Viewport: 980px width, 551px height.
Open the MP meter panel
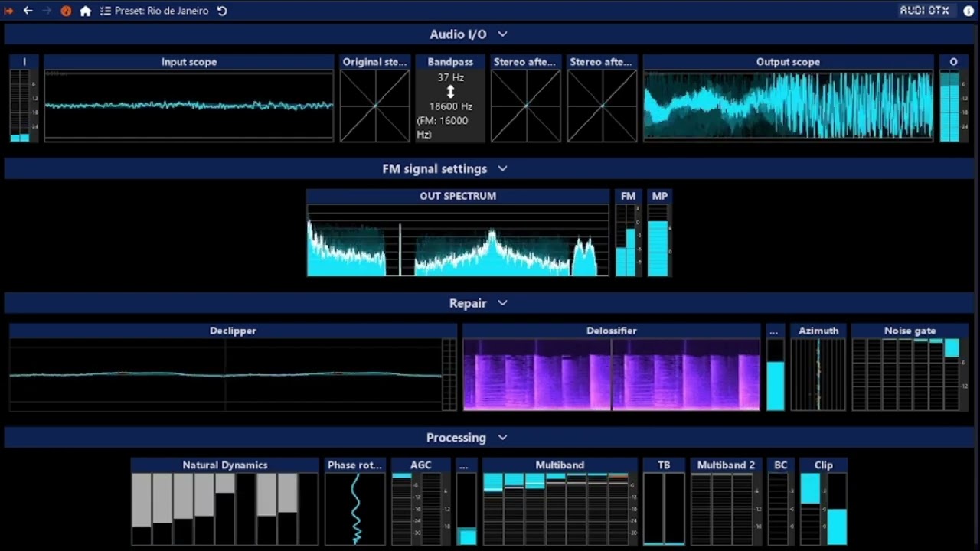pos(659,233)
